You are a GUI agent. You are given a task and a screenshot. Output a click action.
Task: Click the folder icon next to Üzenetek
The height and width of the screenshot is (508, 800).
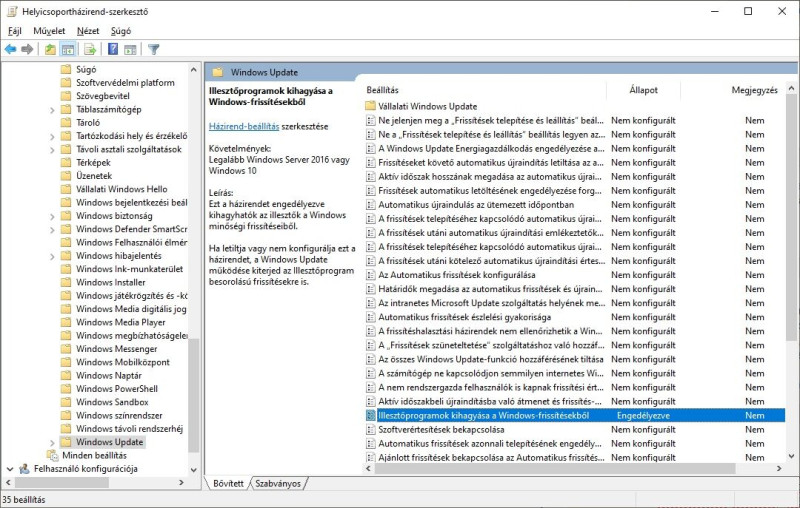(x=66, y=175)
